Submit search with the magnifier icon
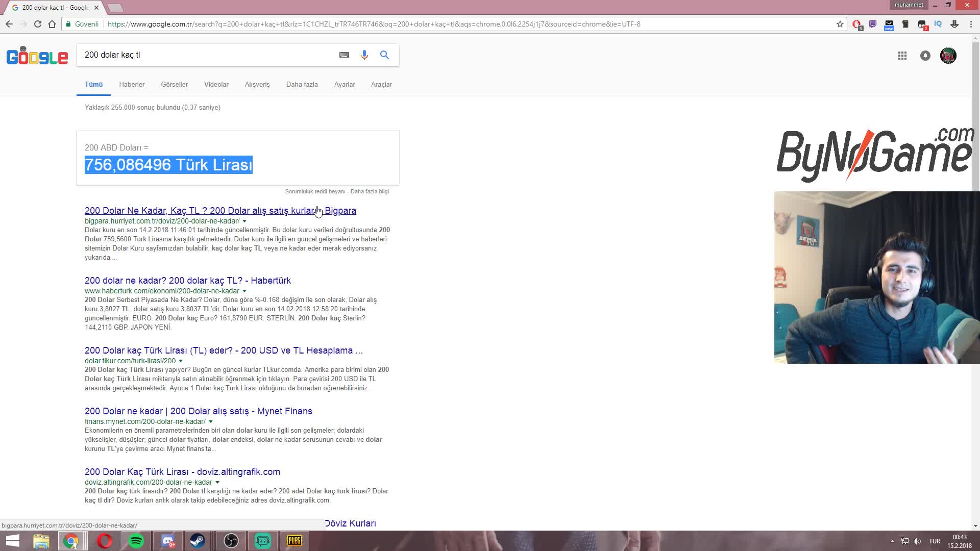This screenshot has width=980, height=551. pyautogui.click(x=384, y=55)
